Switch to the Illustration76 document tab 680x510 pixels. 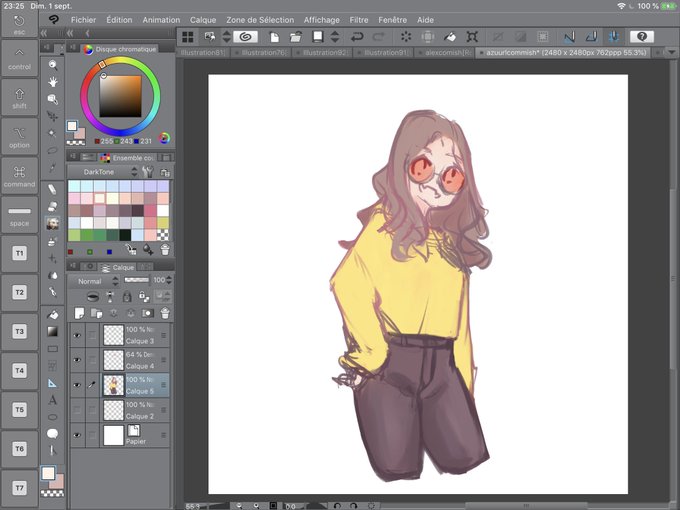click(x=262, y=52)
